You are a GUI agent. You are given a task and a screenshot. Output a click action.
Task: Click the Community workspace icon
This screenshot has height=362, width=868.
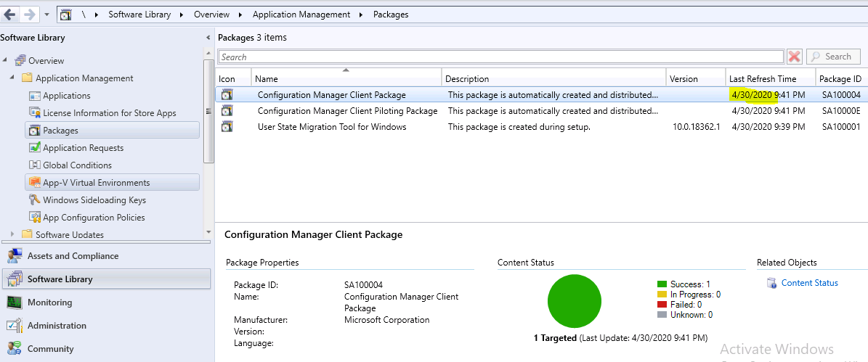point(14,349)
